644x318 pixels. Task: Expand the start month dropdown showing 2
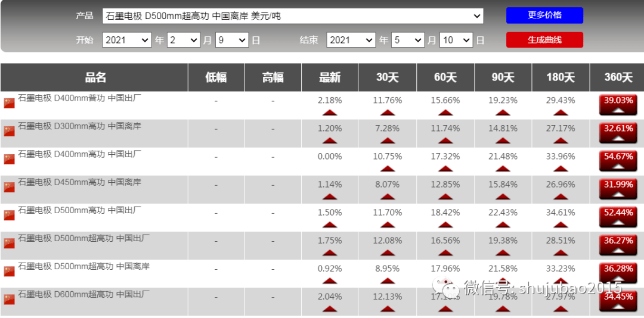pyautogui.click(x=184, y=40)
